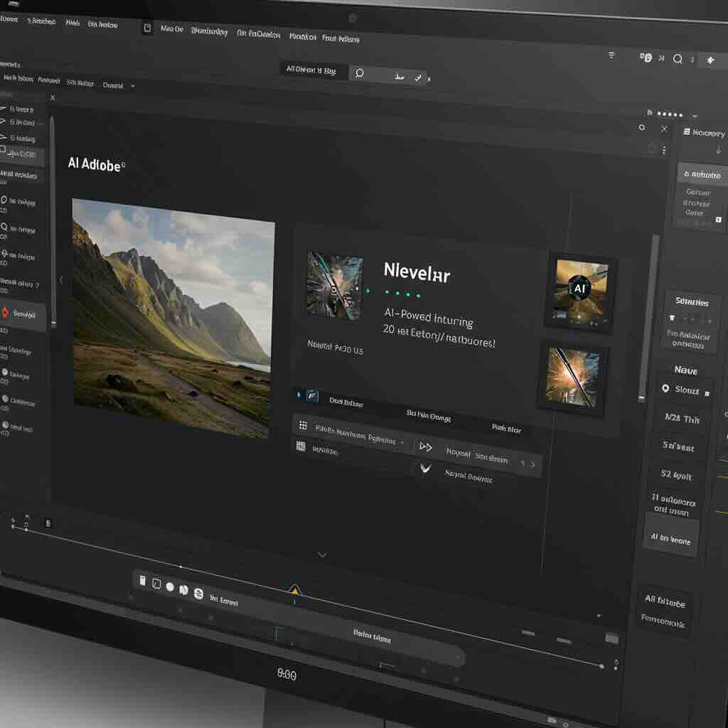Screen dimensions: 728x728
Task: Expand the Fdeßs Nuıntıum Pefiming row dropdown
Action: coord(402,442)
